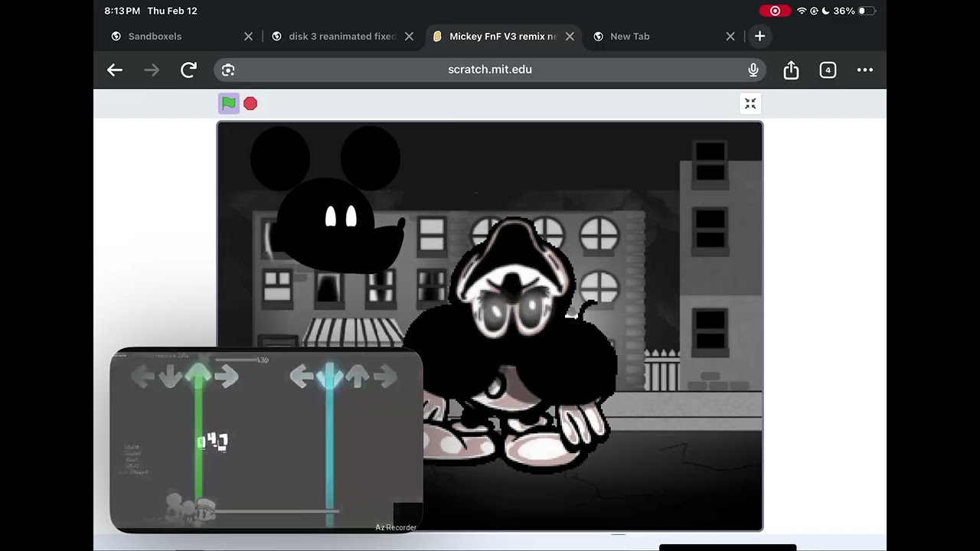Reload the page with the refresh icon

tap(188, 70)
